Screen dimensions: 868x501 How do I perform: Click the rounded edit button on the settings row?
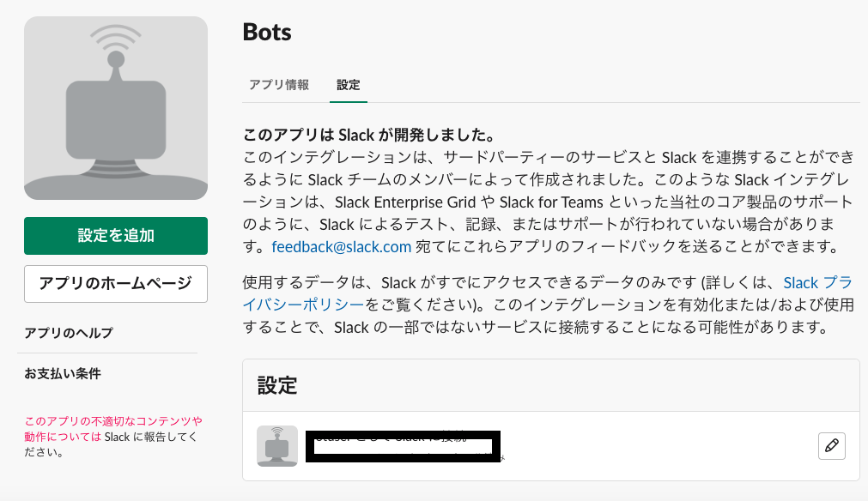831,445
